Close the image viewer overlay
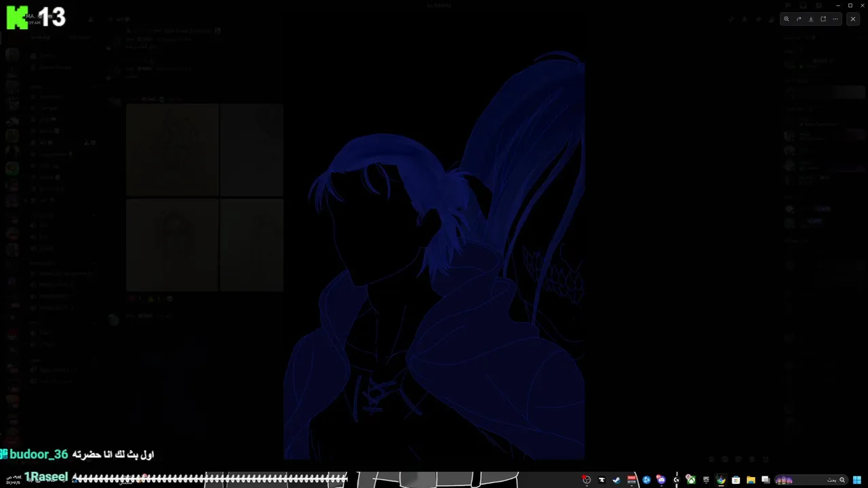This screenshot has height=488, width=868. pos(853,19)
